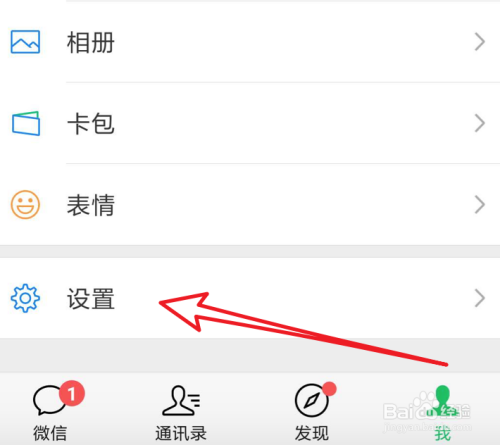Open the 表情 text entry
The width and height of the screenshot is (500, 445).
coord(91,205)
